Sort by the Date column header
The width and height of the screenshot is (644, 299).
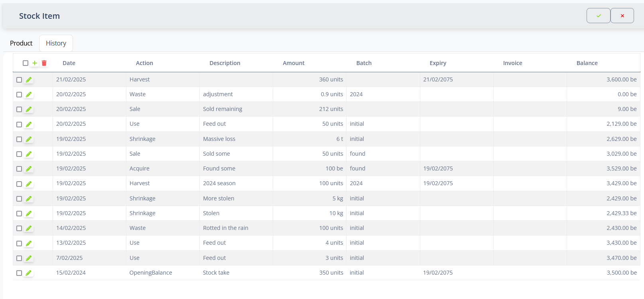click(x=69, y=63)
